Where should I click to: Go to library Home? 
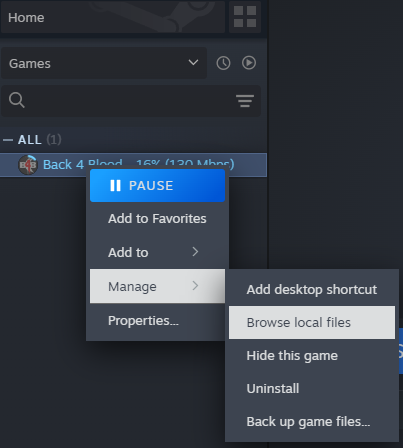[113, 17]
